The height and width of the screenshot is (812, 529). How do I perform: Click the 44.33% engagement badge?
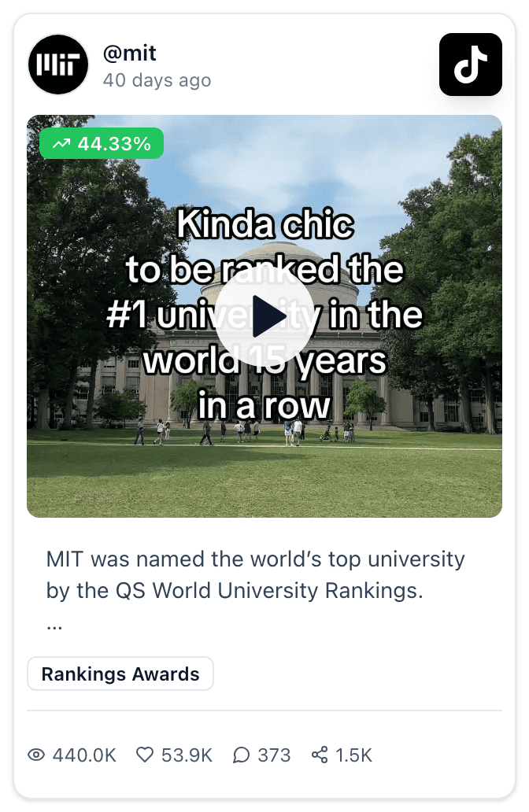pyautogui.click(x=102, y=143)
